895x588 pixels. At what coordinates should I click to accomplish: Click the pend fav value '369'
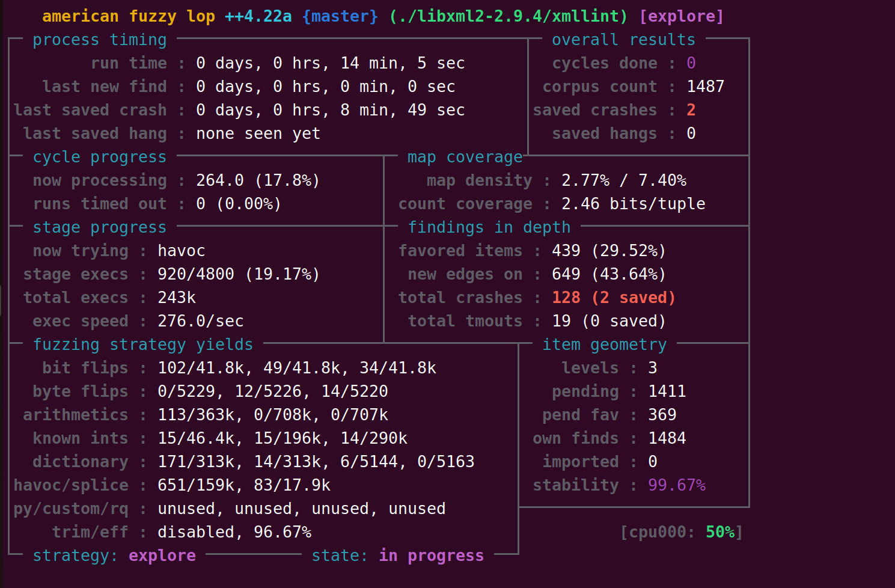coord(662,415)
